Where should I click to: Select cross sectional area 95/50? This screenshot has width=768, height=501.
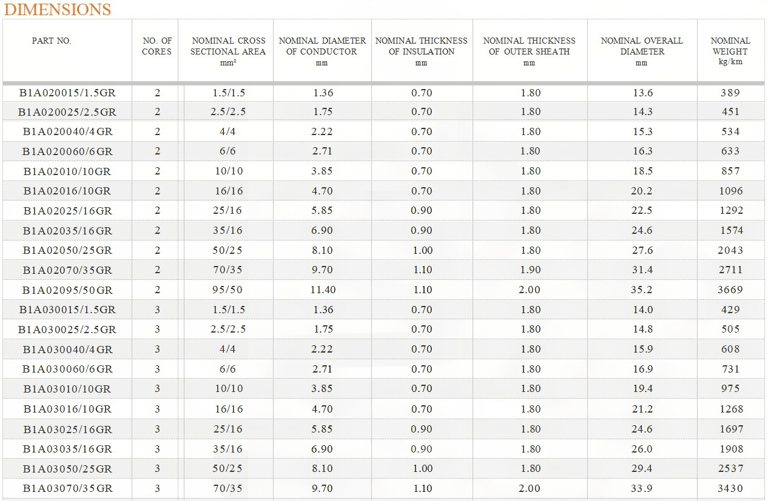coord(228,289)
